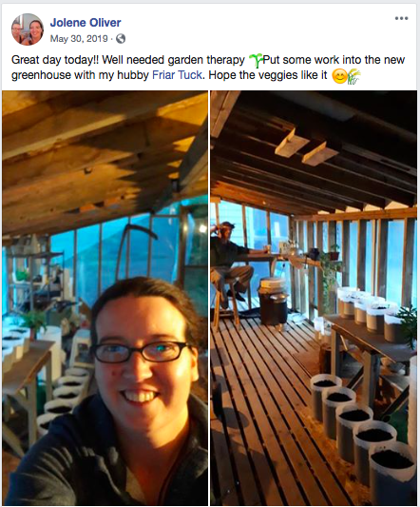Click the public globe privacy icon

tap(121, 39)
